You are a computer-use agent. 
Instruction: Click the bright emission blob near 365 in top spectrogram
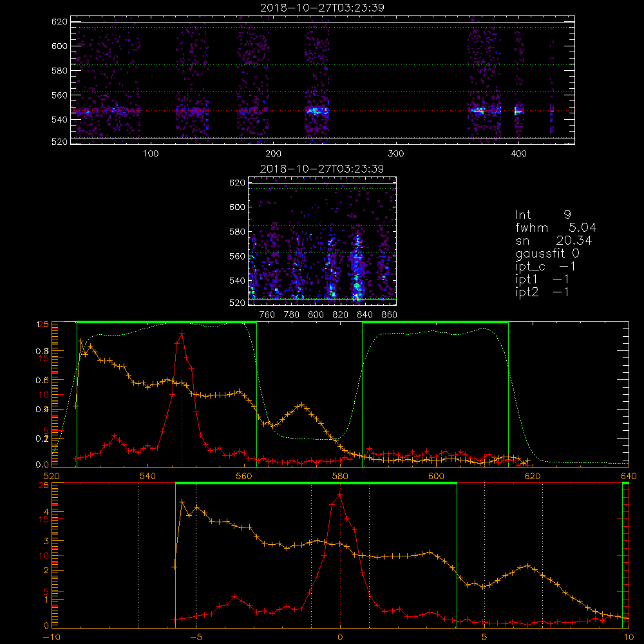tap(478, 110)
